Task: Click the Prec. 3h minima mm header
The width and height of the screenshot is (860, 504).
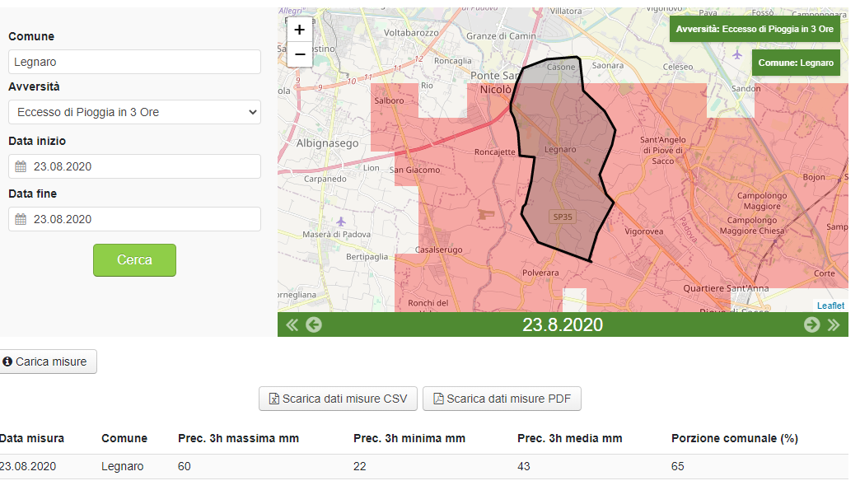Action: (x=409, y=439)
